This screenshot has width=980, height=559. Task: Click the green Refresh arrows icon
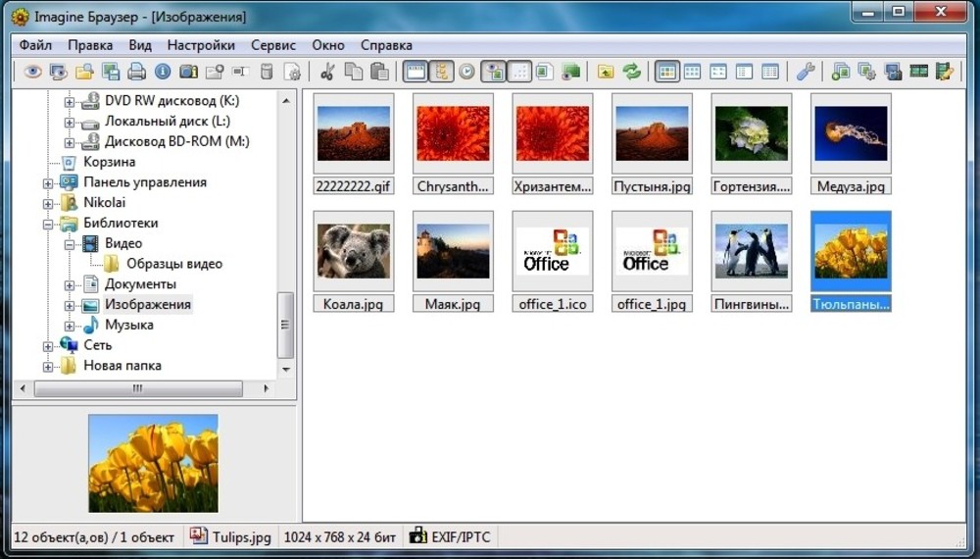pos(632,72)
